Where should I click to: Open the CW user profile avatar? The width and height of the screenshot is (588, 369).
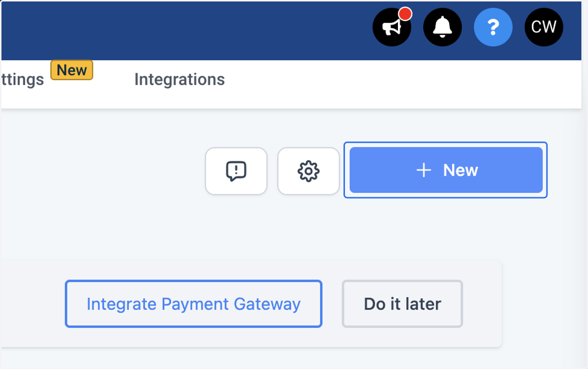[x=544, y=27]
